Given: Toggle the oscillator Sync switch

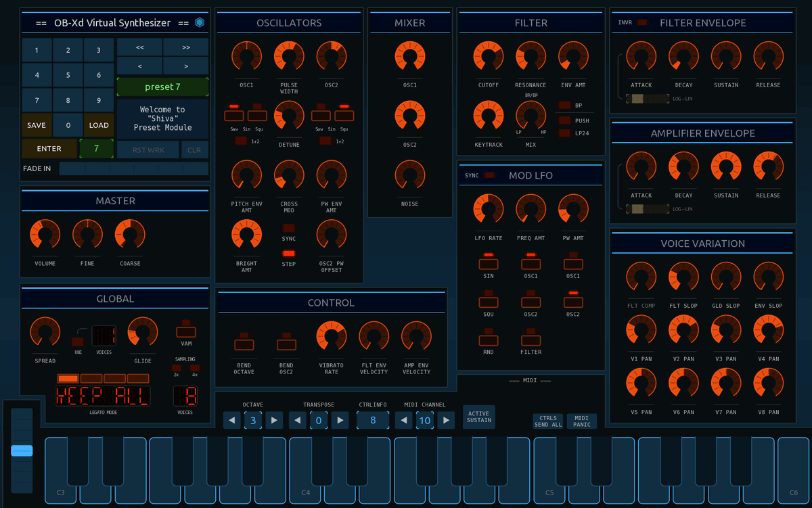Looking at the screenshot, I should (x=289, y=229).
